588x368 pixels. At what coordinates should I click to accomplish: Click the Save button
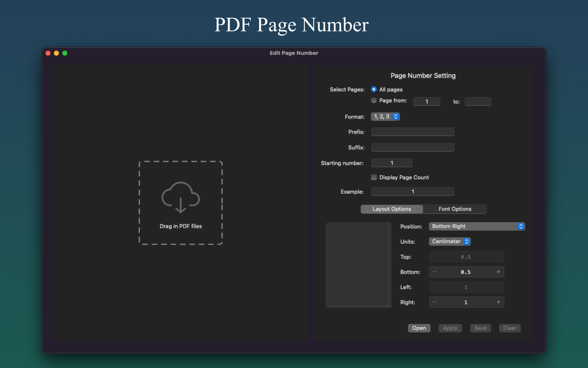click(480, 328)
